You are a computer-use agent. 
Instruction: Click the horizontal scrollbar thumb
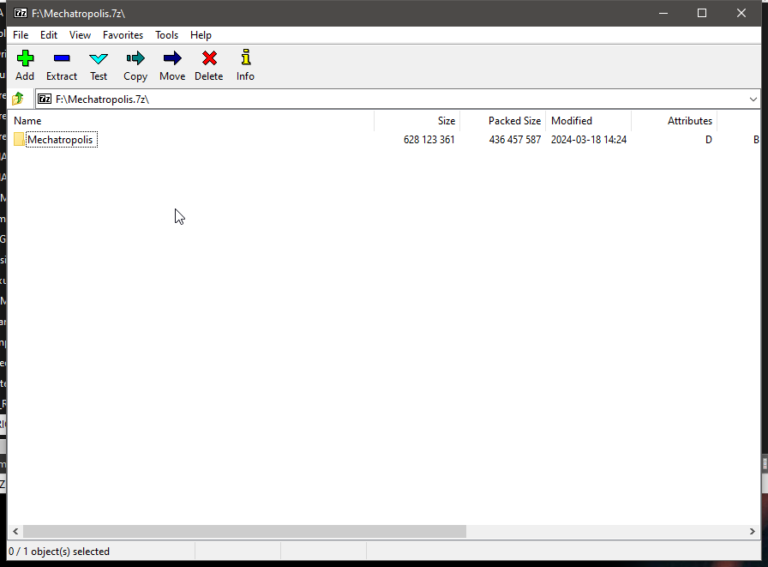coord(244,531)
